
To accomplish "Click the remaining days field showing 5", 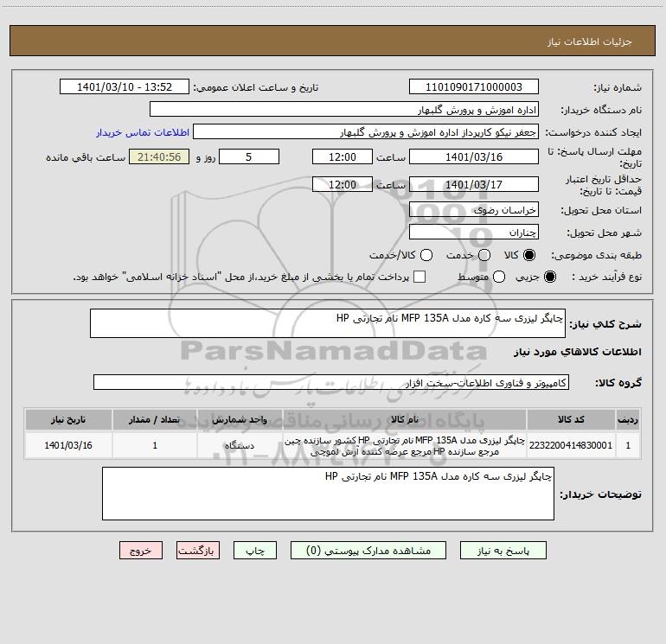I will point(249,156).
